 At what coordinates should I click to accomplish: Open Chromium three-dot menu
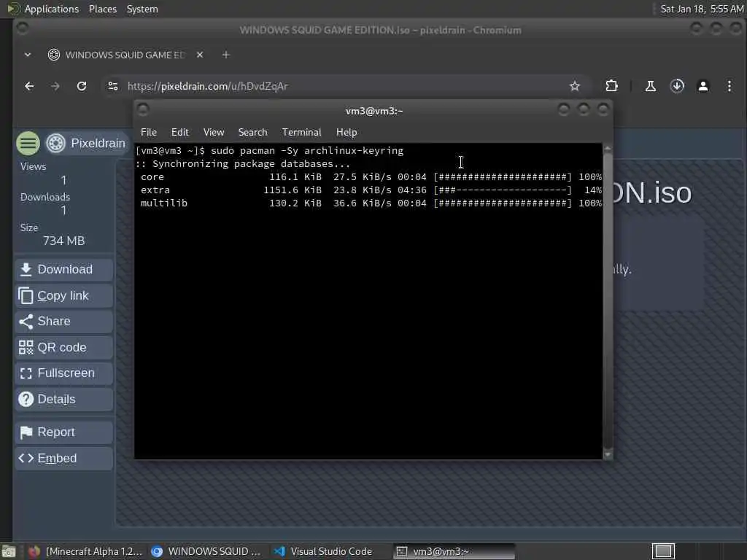coord(729,86)
